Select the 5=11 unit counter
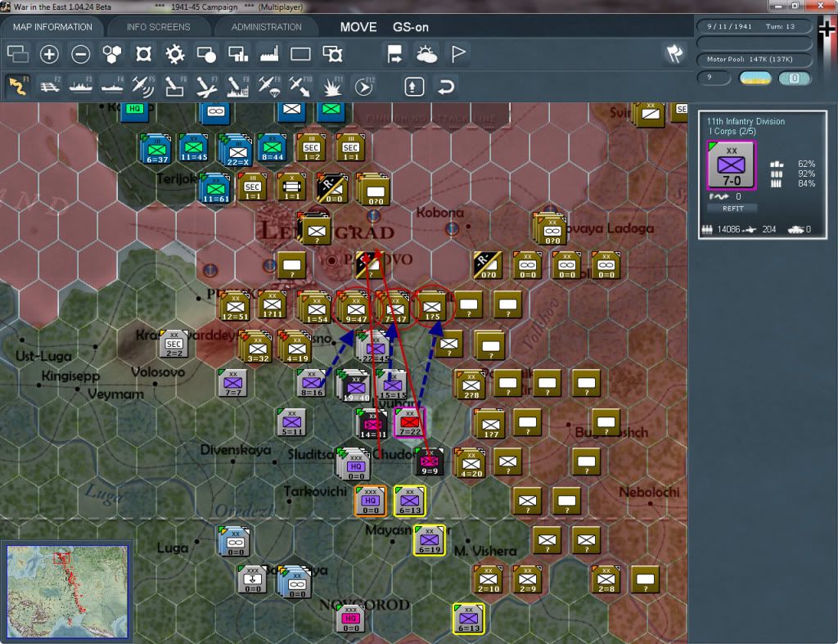Viewport: 838px width, 644px height. [292, 422]
